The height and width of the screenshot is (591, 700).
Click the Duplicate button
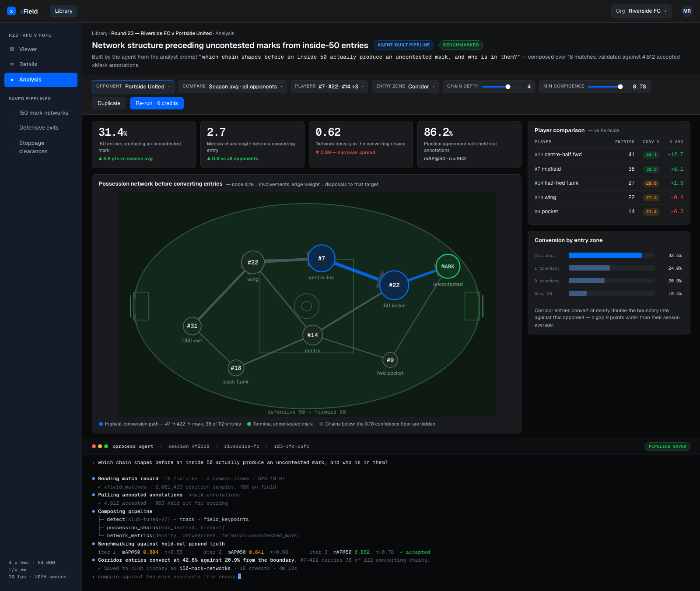pos(109,103)
